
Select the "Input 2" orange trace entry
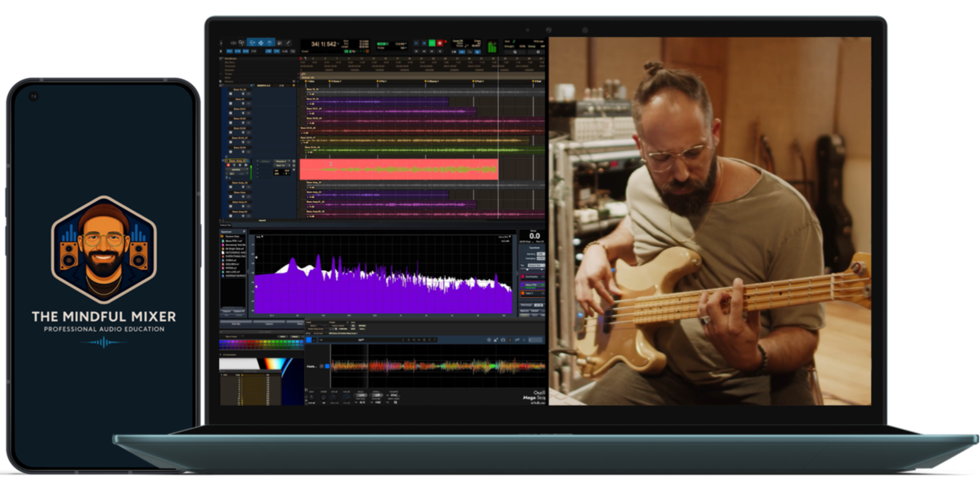point(532,293)
